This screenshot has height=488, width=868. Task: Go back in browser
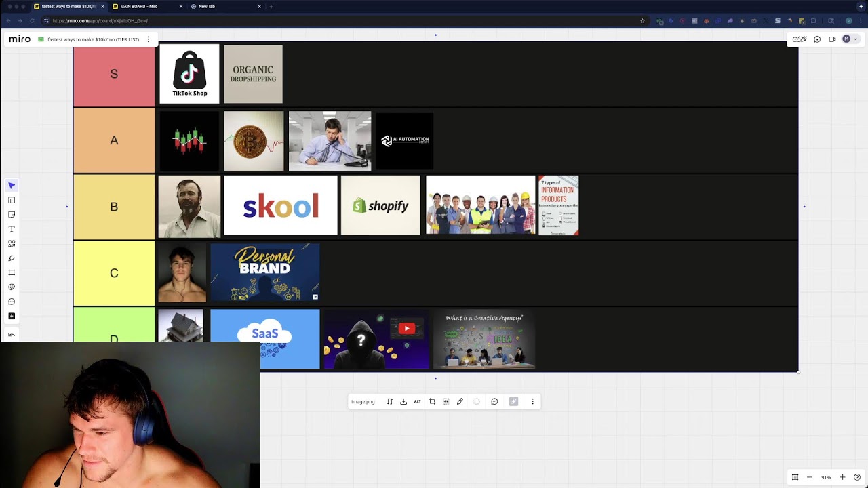8,20
